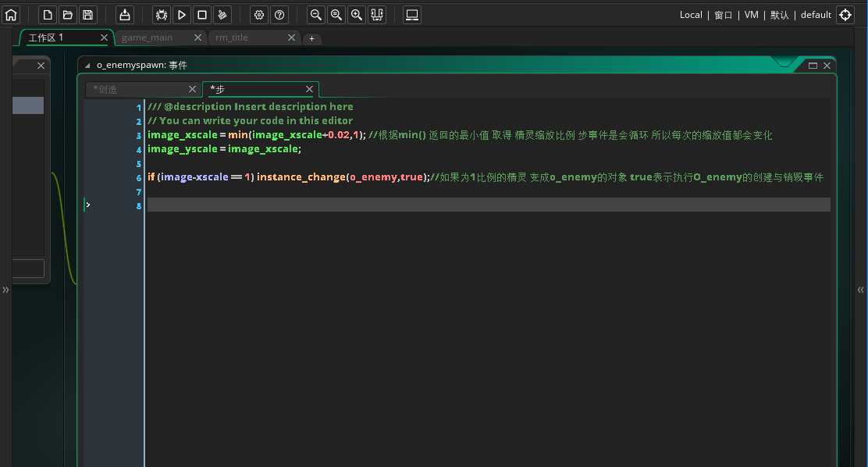Click the Create Executable build icon
The image size is (868, 467).
[125, 15]
